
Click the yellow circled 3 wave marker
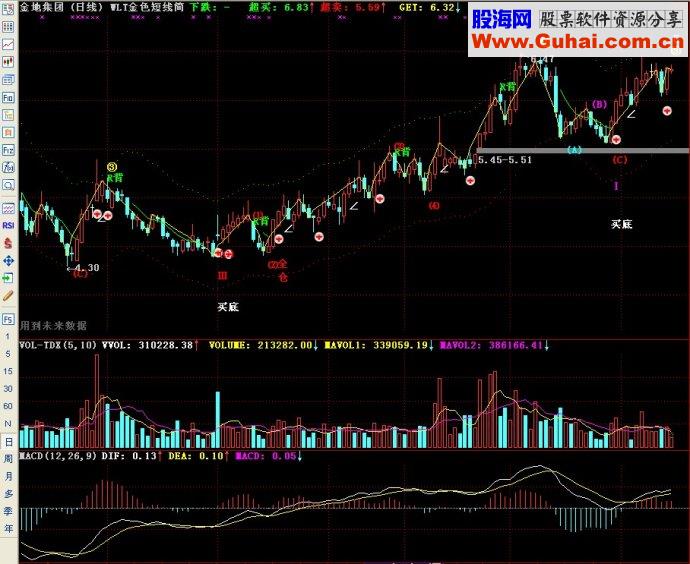coord(112,167)
